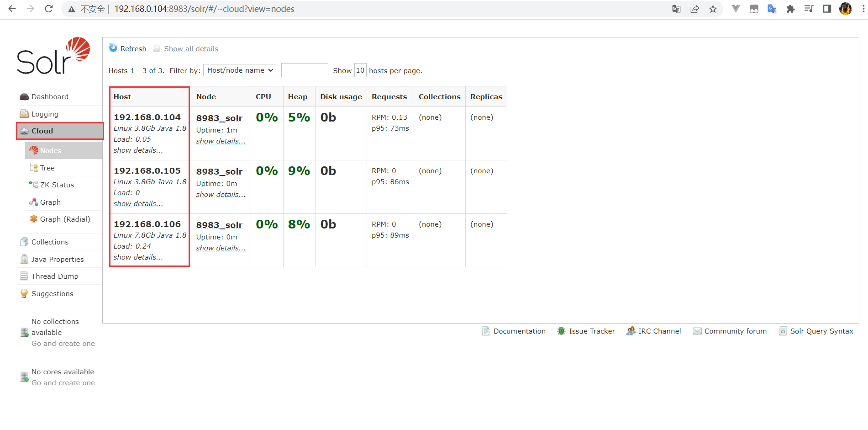Click the Issue Tracker bug icon
868x430 pixels.
pyautogui.click(x=561, y=331)
